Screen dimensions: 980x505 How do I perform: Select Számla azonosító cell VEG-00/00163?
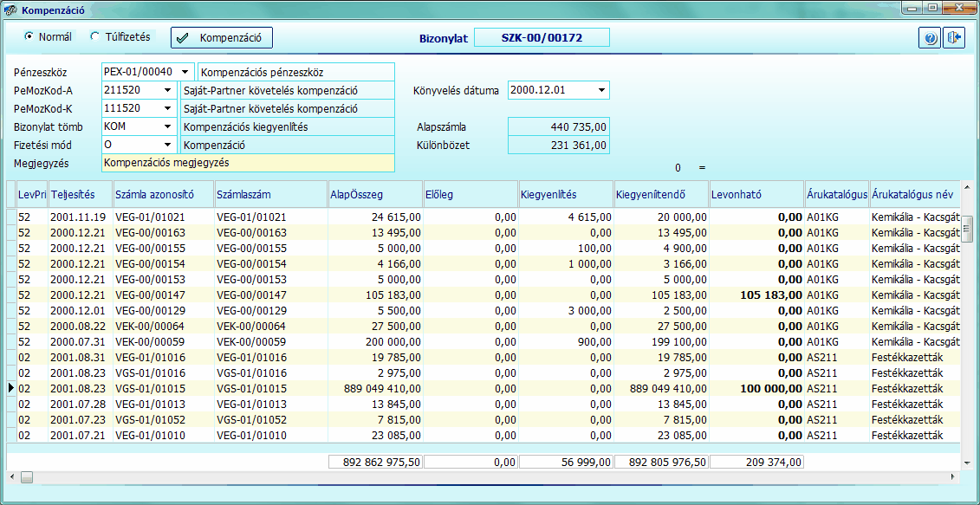(164, 232)
